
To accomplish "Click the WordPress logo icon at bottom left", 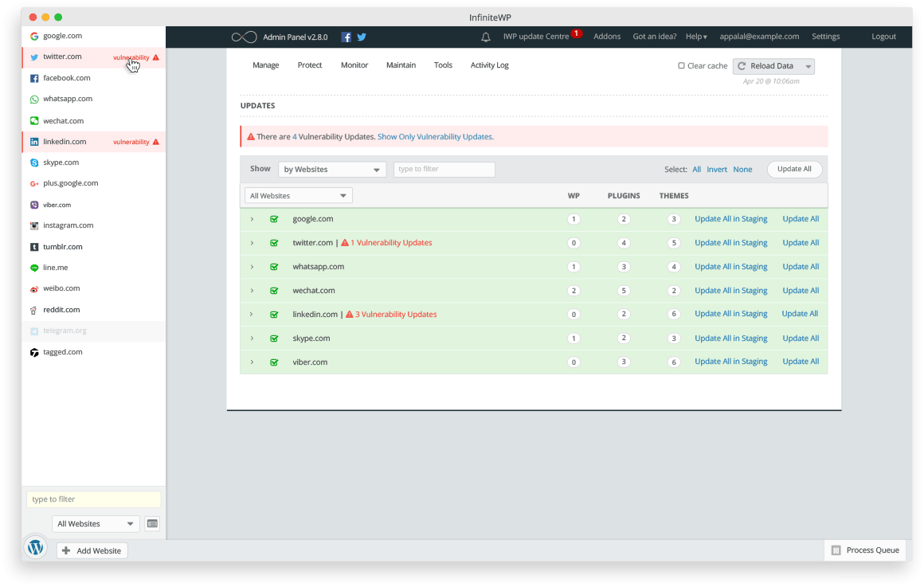I will click(x=35, y=547).
